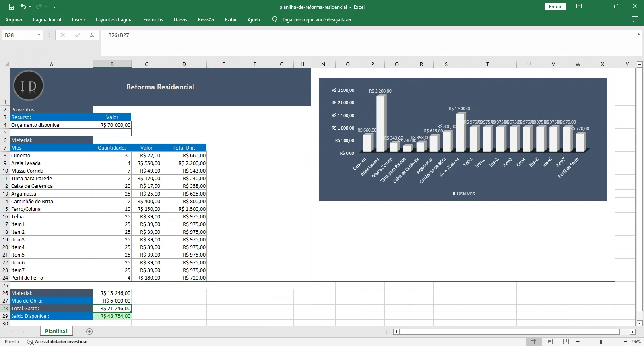
Task: Click the Insert Function fx icon
Action: [x=92, y=35]
